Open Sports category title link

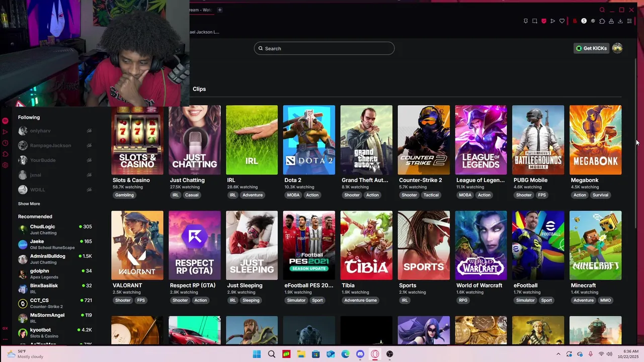(x=408, y=286)
